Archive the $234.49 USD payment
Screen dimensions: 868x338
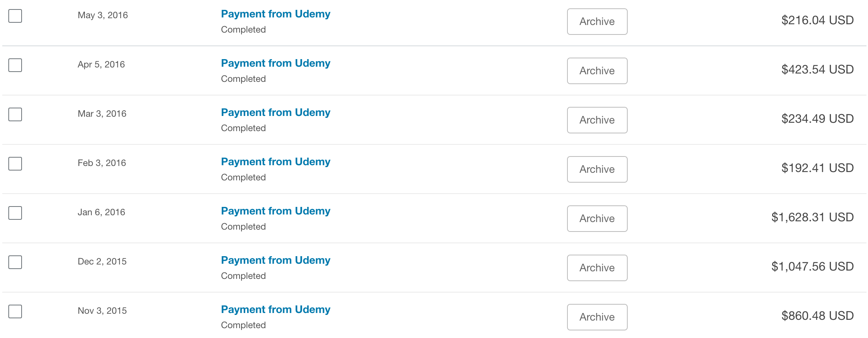[x=597, y=120]
